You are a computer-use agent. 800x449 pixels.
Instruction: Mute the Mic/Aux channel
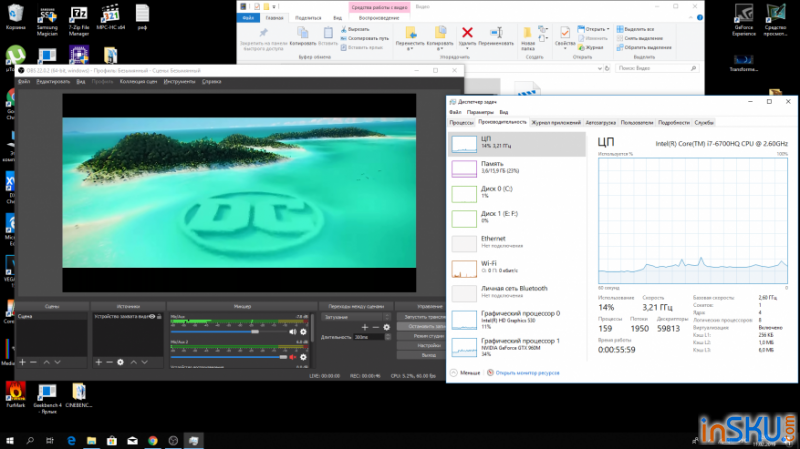293,332
